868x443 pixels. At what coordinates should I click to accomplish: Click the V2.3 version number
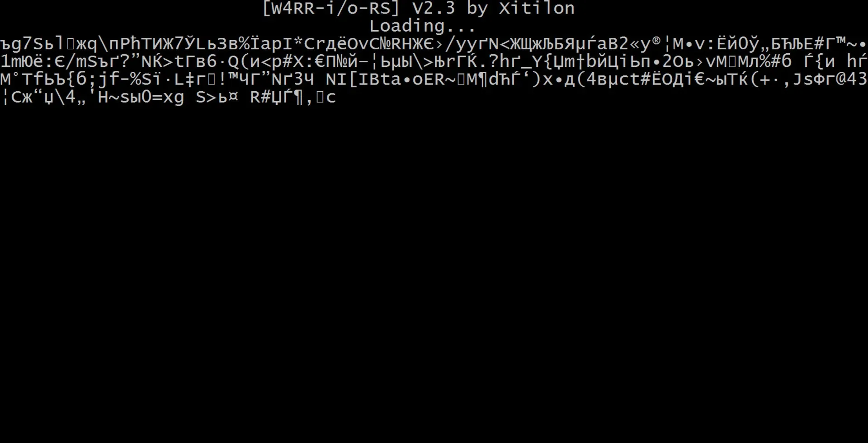coord(434,8)
